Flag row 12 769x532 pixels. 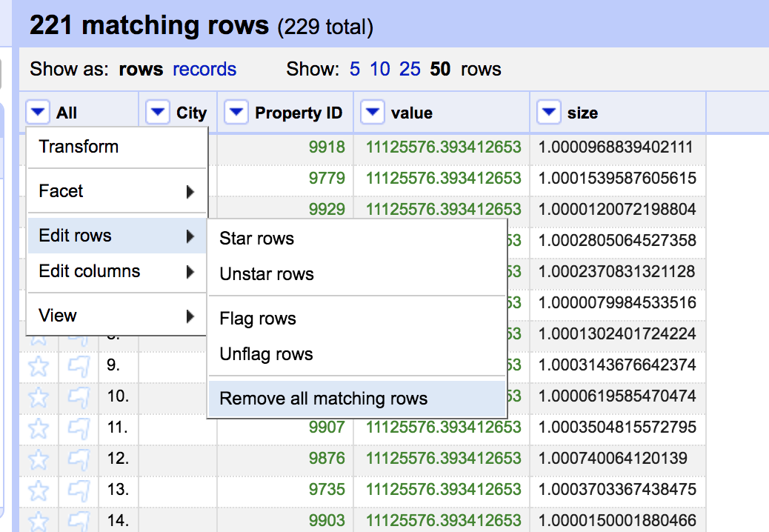pyautogui.click(x=79, y=459)
